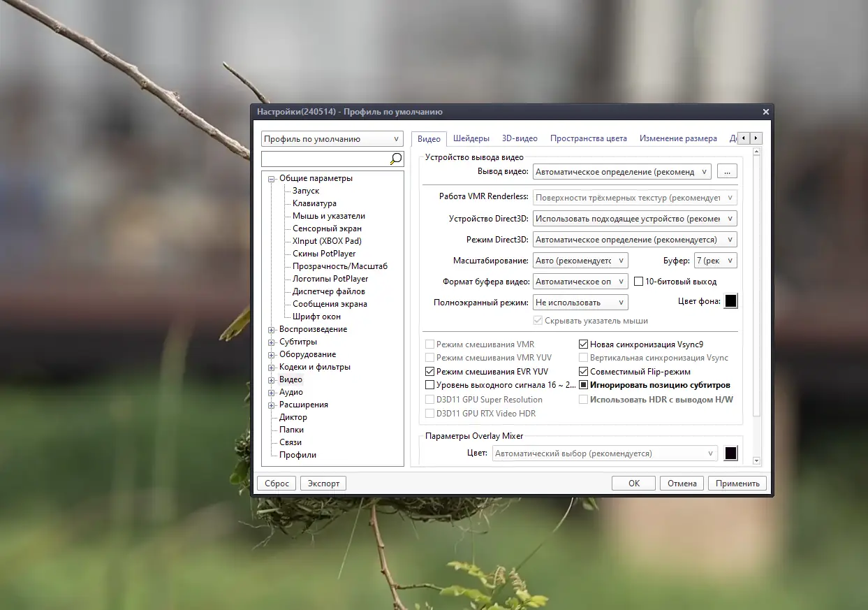Open the Масштабирование dropdown
868x610 pixels.
click(580, 261)
